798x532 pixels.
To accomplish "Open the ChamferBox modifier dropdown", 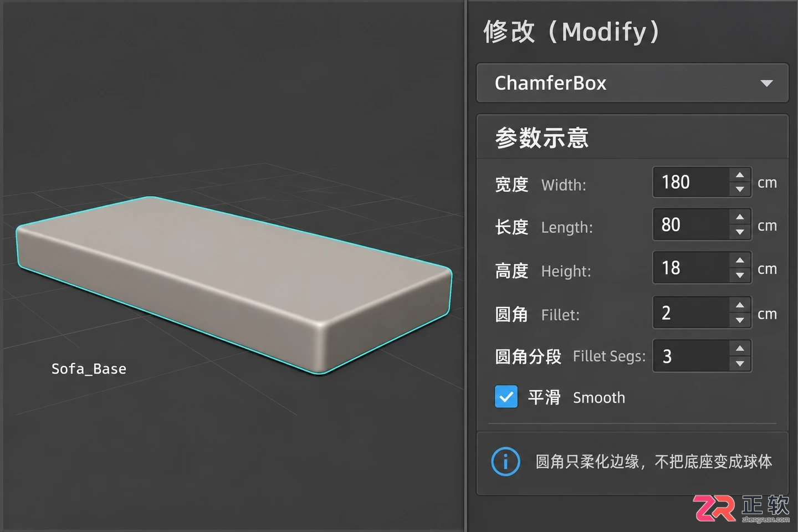I will [632, 83].
